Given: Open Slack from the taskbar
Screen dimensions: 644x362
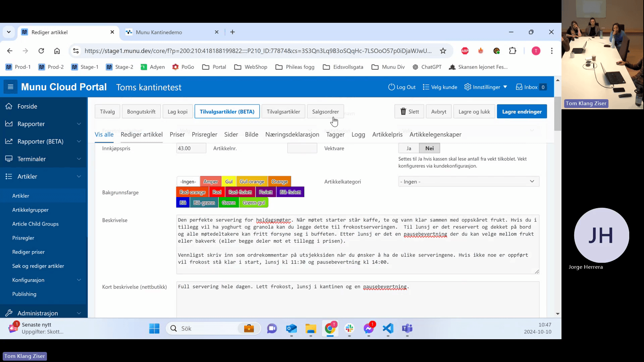Looking at the screenshot, I should [x=350, y=328].
